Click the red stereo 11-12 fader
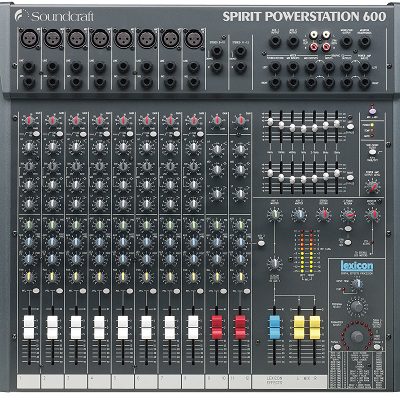The width and height of the screenshot is (400, 400). [240, 327]
